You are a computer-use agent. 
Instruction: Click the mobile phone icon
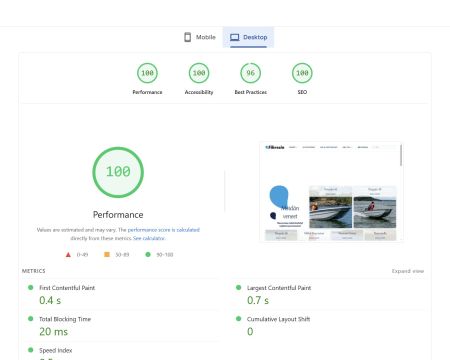coord(188,37)
